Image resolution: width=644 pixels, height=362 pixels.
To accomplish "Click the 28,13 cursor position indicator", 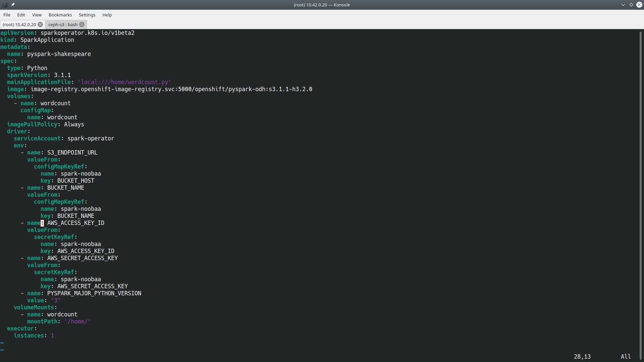I will (x=582, y=356).
